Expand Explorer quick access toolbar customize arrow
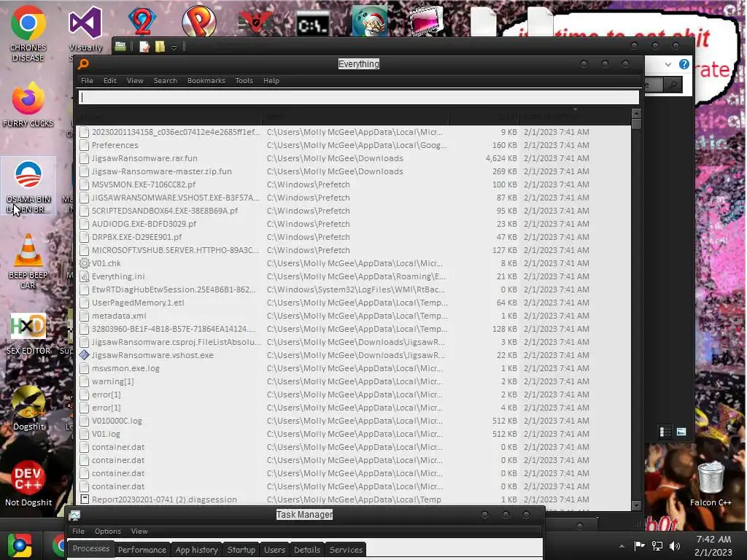This screenshot has height=560, width=747. click(x=174, y=47)
